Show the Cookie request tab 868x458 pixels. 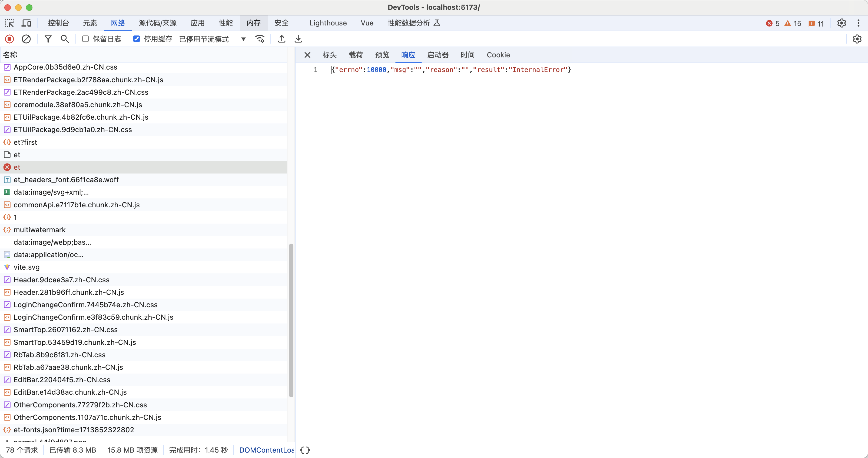pyautogui.click(x=498, y=55)
